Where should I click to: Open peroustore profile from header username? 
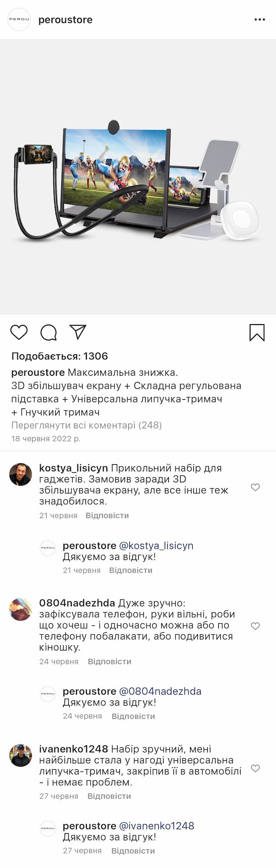(x=66, y=20)
